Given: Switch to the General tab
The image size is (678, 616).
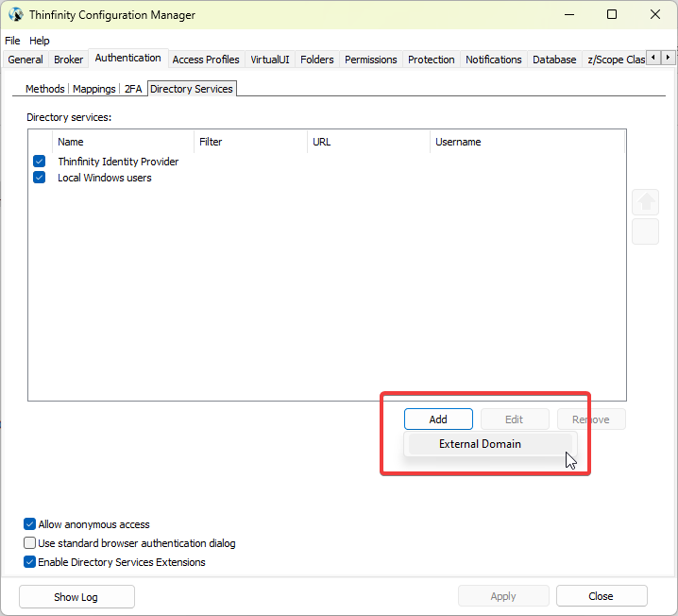Looking at the screenshot, I should click(x=25, y=60).
